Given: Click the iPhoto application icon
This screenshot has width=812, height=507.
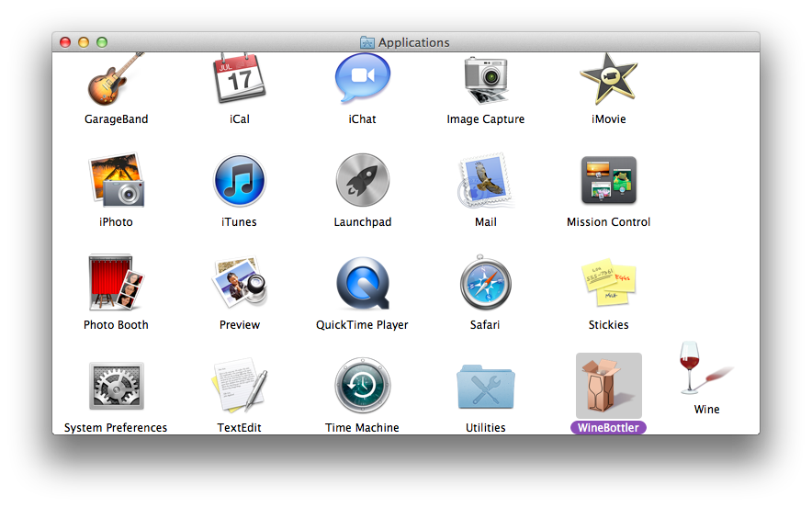Looking at the screenshot, I should 116,180.
